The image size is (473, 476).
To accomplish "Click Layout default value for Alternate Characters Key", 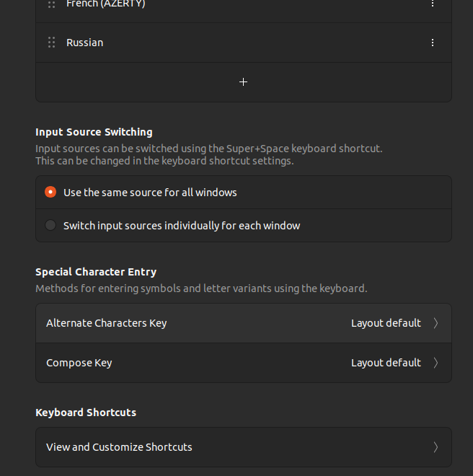I will click(x=386, y=323).
